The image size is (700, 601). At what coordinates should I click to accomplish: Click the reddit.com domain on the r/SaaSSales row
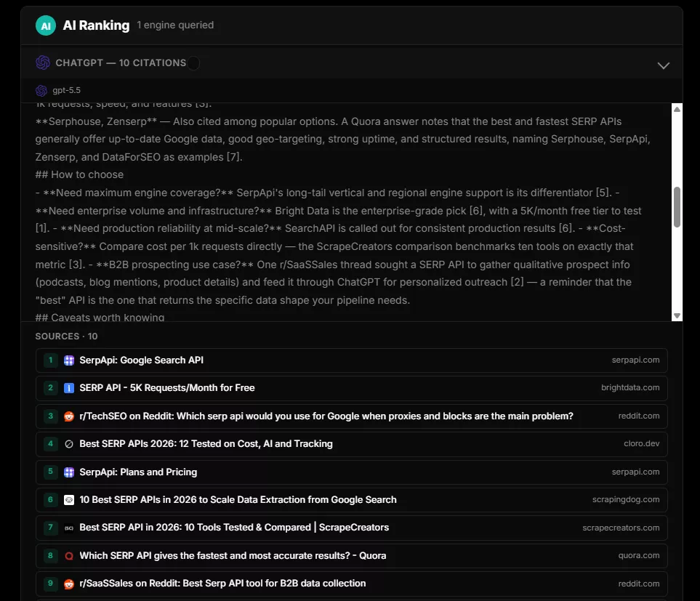point(638,584)
